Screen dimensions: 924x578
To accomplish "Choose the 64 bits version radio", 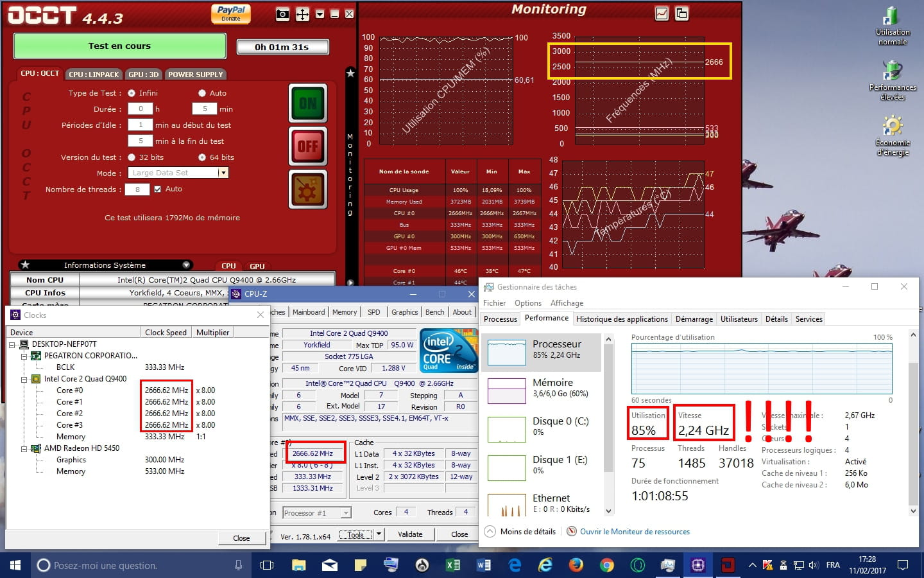I will click(x=202, y=157).
